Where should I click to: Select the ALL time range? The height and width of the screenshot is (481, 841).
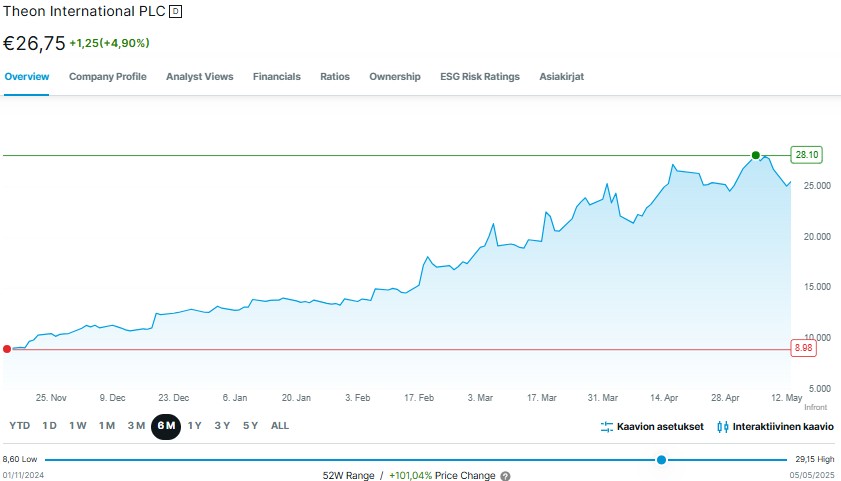click(280, 426)
